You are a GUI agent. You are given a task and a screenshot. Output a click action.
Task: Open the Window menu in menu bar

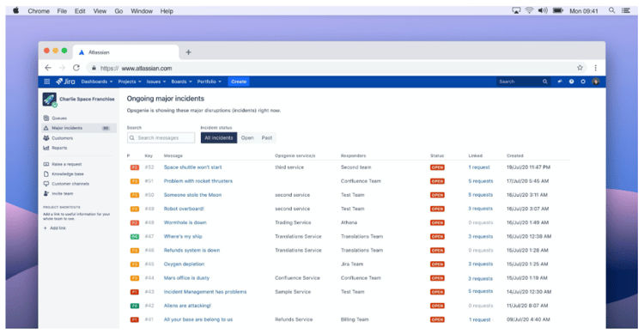pos(142,10)
